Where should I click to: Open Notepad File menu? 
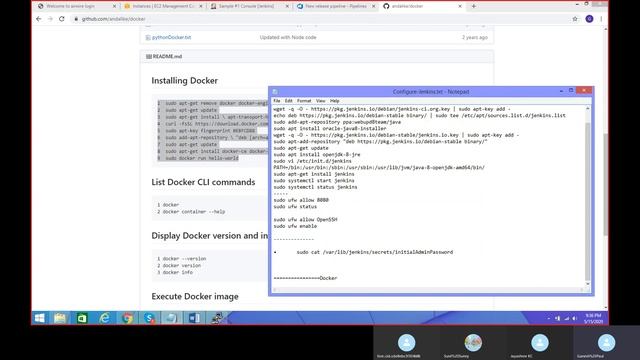(x=277, y=100)
